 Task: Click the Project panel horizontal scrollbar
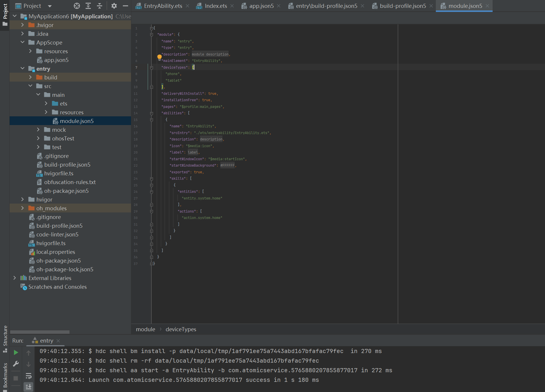[40, 332]
